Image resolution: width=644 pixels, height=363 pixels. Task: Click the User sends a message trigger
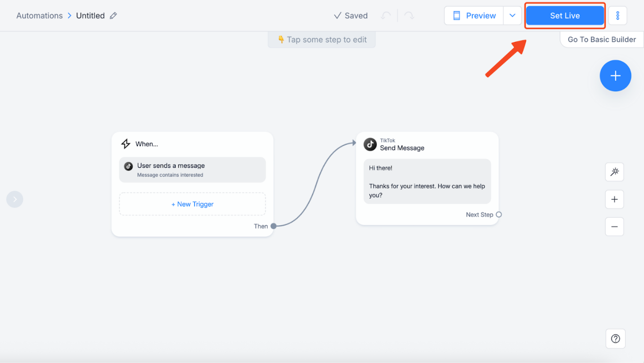click(192, 170)
